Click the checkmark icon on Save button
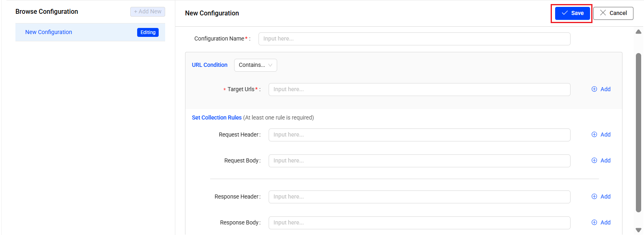The height and width of the screenshot is (235, 644). click(x=564, y=13)
